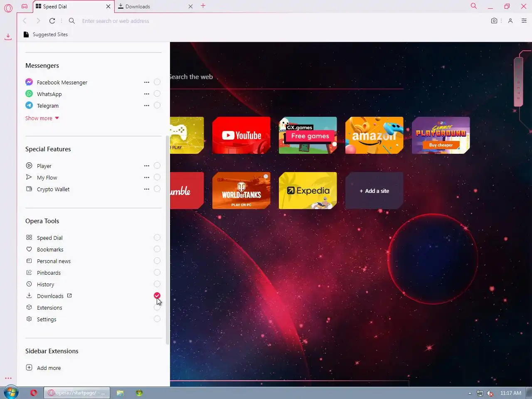The height and width of the screenshot is (399, 532).
Task: Open Player options dots
Action: point(147,166)
